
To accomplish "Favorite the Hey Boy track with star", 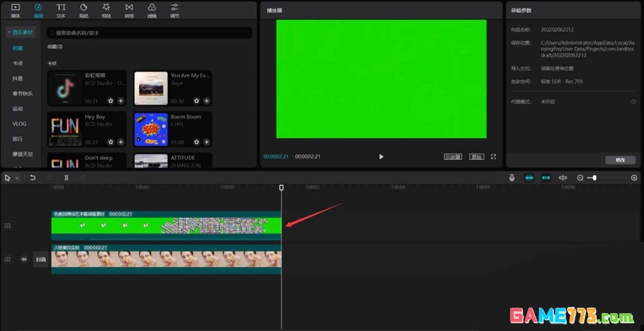I will (x=111, y=143).
